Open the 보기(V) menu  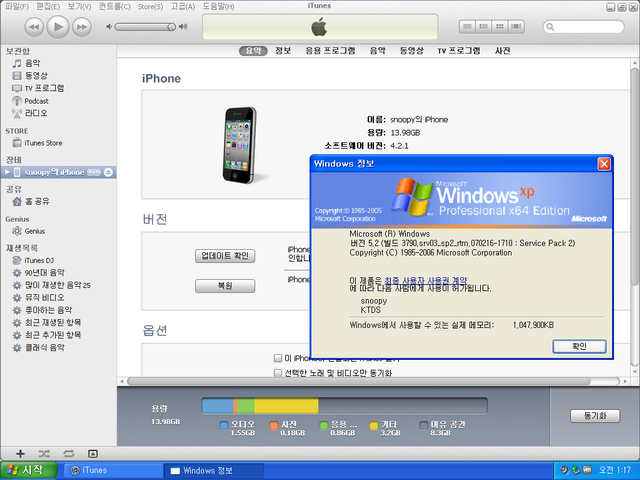click(x=79, y=7)
